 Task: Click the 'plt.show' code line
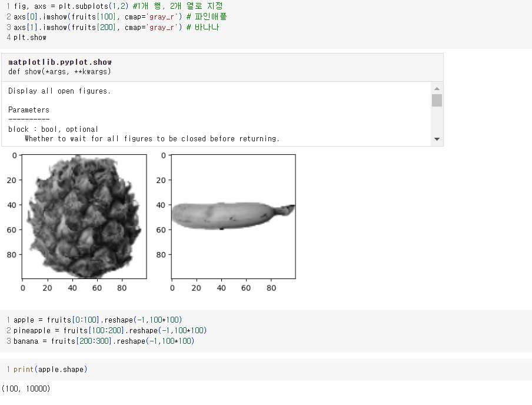[x=30, y=37]
